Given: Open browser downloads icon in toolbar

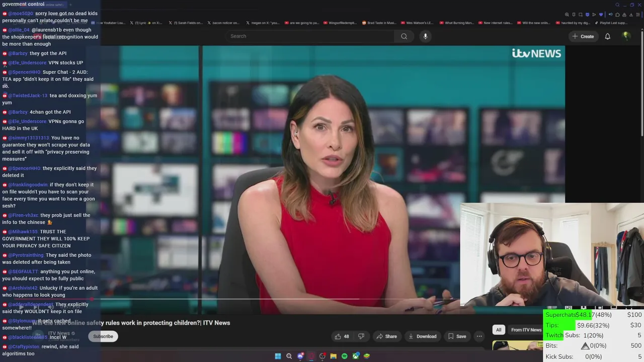Looking at the screenshot, I should 631,15.
